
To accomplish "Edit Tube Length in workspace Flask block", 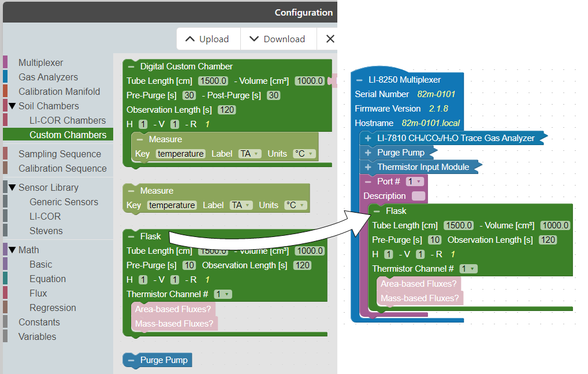I will [459, 225].
